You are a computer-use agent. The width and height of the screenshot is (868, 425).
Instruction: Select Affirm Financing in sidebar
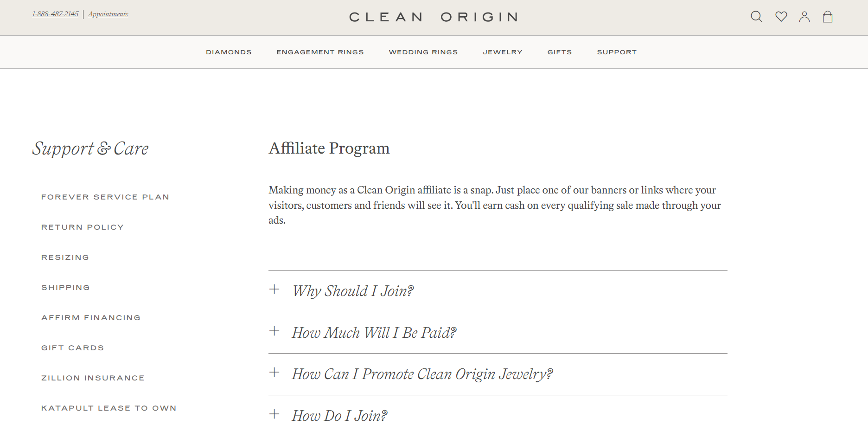point(91,318)
